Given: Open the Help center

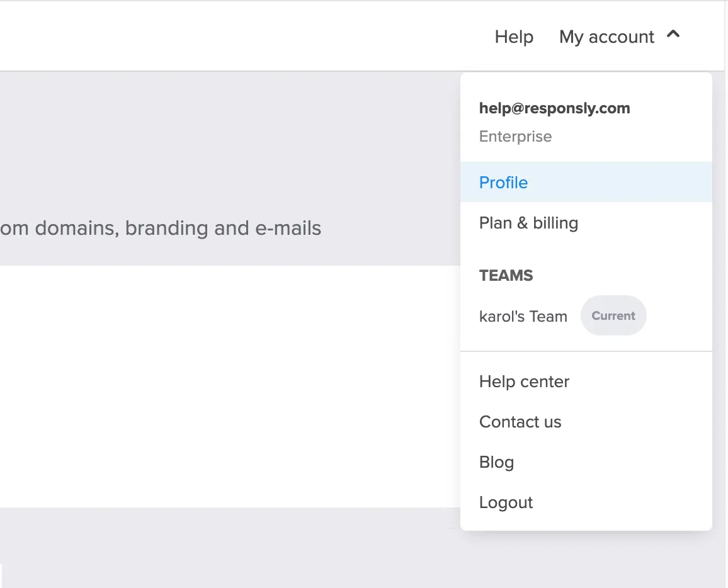Looking at the screenshot, I should [524, 382].
